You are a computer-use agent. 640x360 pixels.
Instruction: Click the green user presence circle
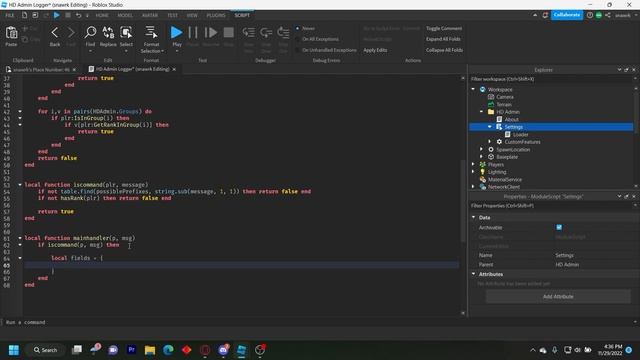coord(599,15)
